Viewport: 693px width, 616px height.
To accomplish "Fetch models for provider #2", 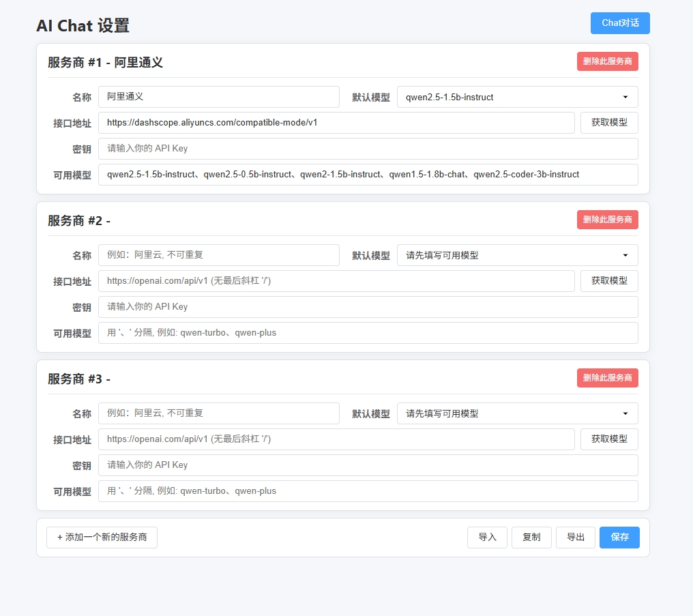I will [x=609, y=281].
